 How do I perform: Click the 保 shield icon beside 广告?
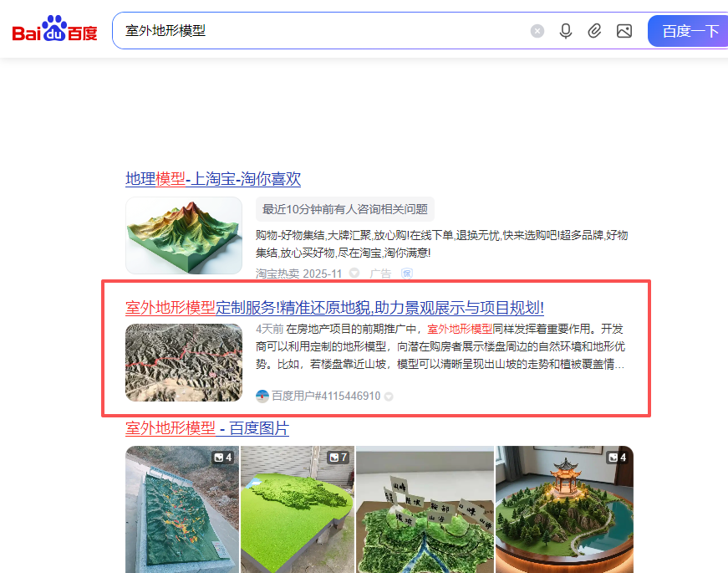click(407, 274)
